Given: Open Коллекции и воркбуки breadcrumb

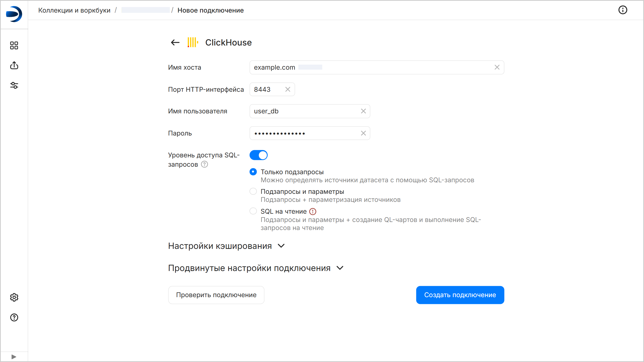Looking at the screenshot, I should pos(74,10).
